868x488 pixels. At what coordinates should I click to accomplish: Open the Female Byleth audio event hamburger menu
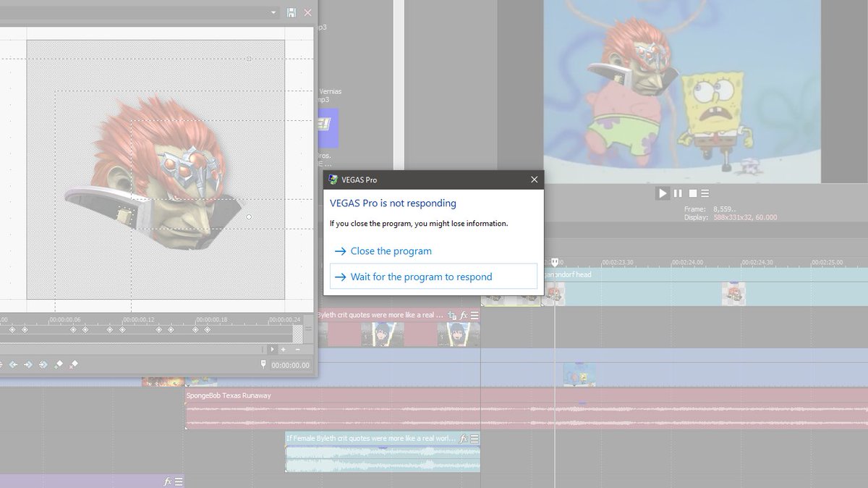click(x=475, y=439)
